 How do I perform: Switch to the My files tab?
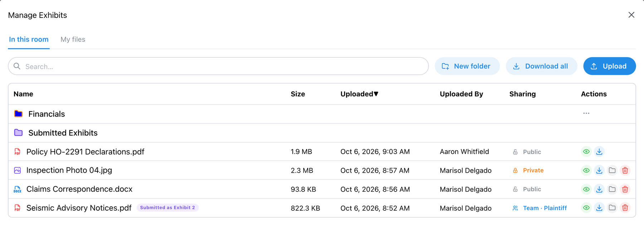[x=73, y=39]
